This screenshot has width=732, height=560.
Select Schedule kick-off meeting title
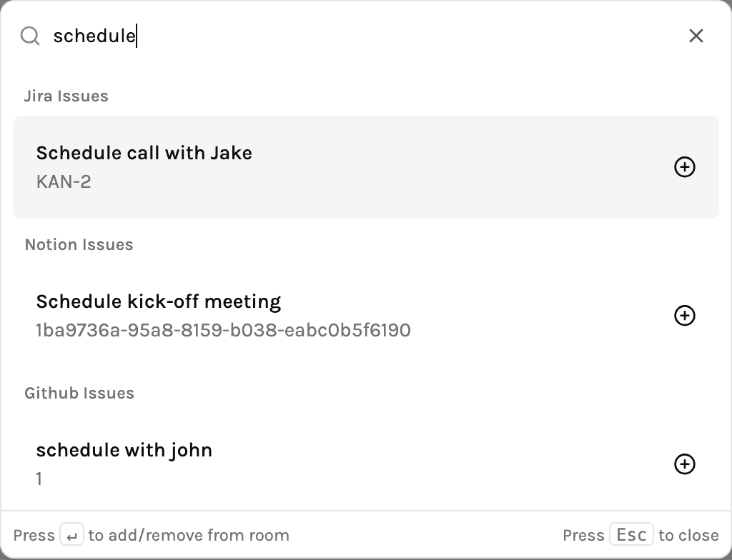click(x=159, y=301)
